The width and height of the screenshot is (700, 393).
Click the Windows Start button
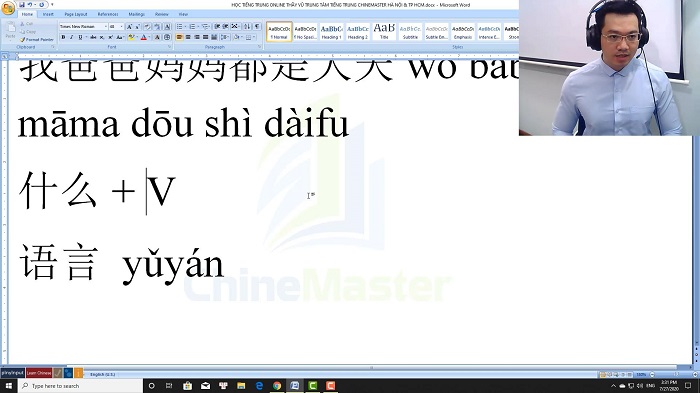tap(8, 385)
